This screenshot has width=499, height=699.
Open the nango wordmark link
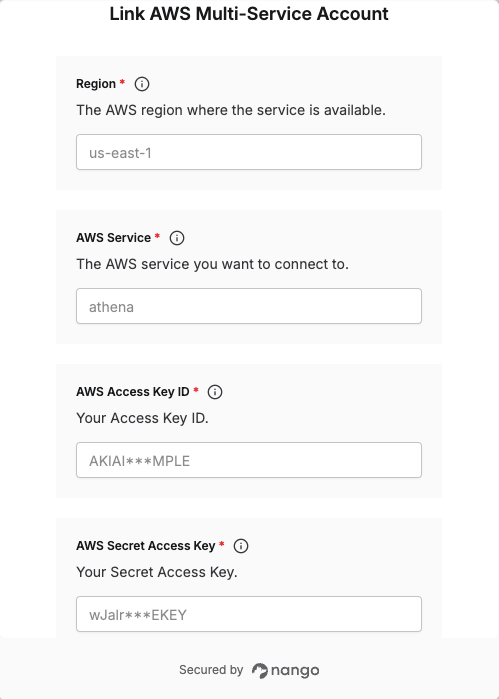tap(295, 670)
